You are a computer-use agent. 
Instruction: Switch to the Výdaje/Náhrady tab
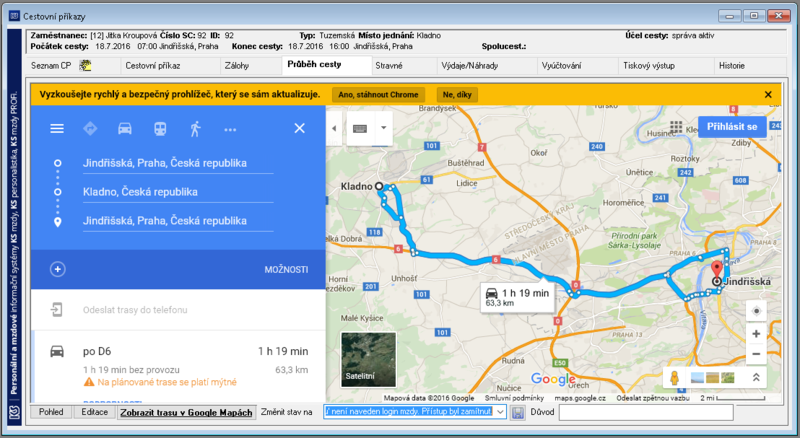(469, 66)
